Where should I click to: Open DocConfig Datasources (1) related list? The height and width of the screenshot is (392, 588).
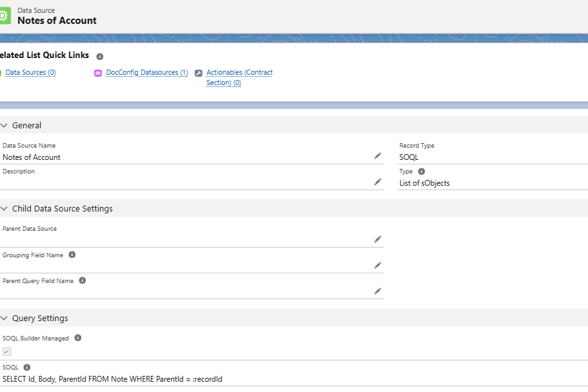coord(147,72)
